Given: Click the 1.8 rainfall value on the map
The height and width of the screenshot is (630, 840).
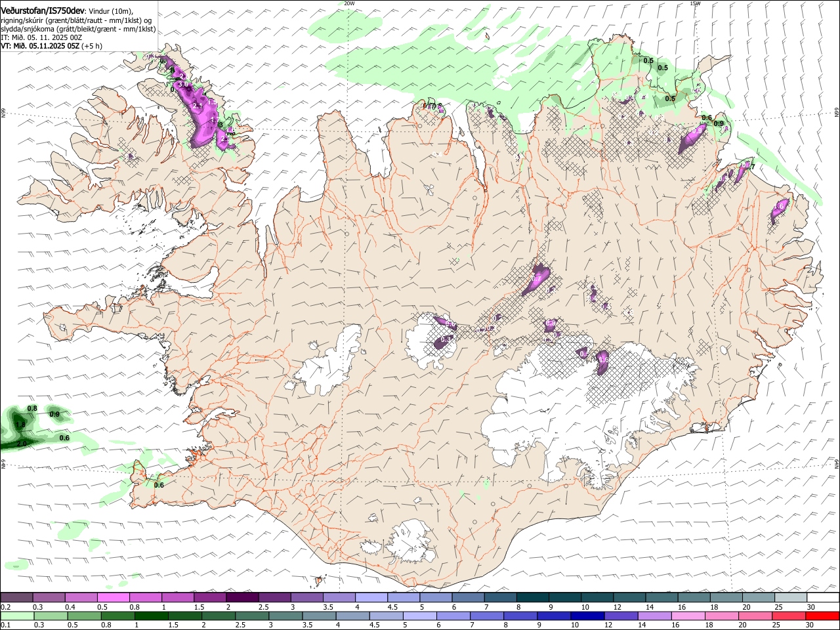Looking at the screenshot, I should pos(20,425).
